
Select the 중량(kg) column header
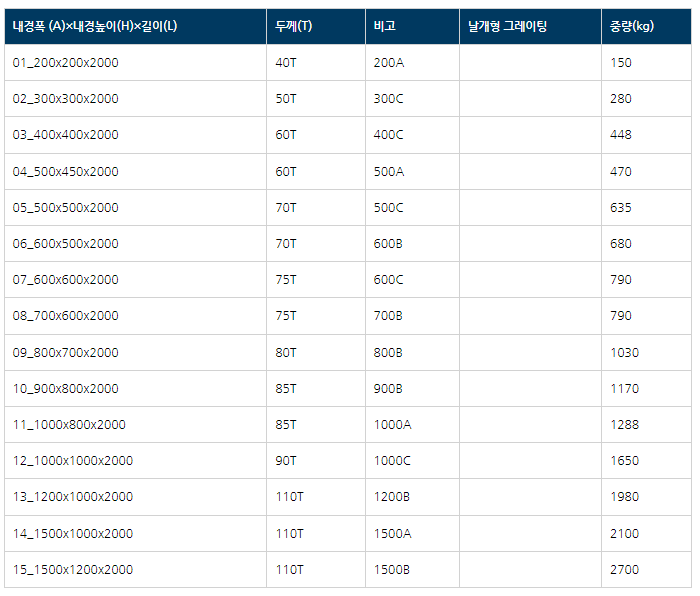tap(646, 26)
